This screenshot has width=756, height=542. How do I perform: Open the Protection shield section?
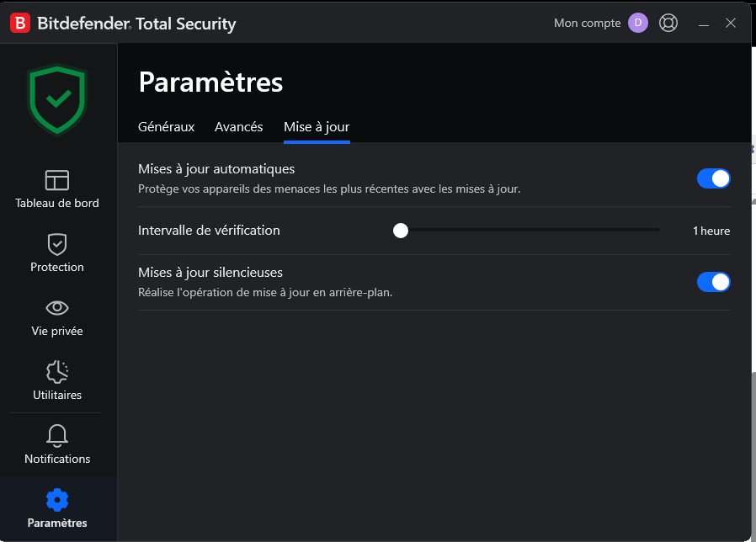pyautogui.click(x=57, y=244)
